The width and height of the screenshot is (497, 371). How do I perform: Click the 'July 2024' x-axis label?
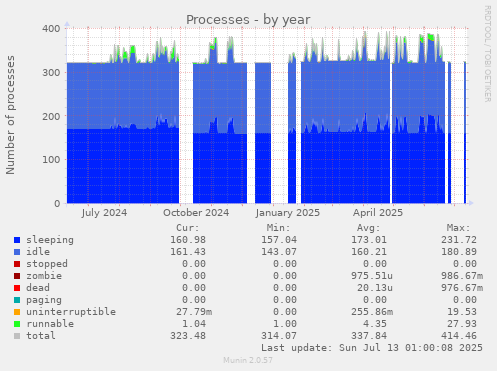pos(104,213)
